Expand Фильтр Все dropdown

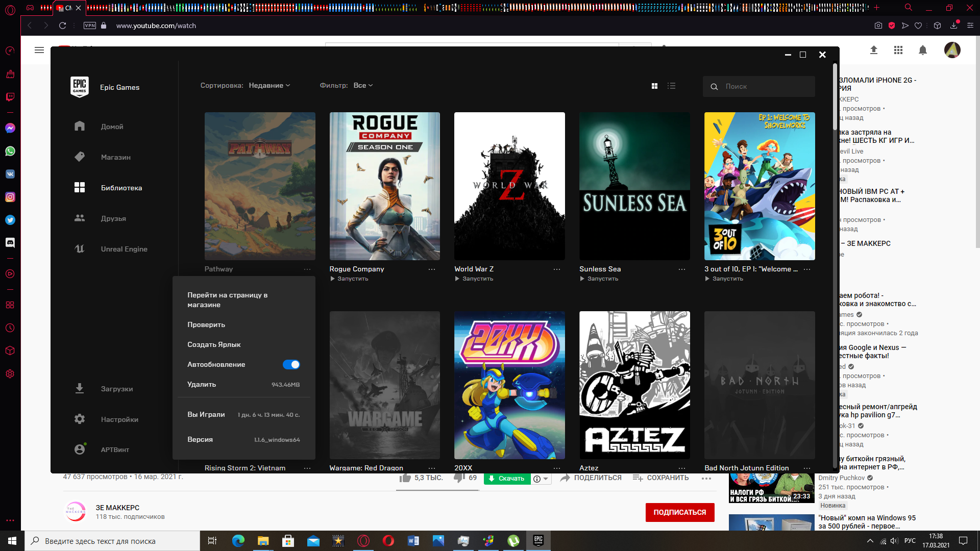click(363, 85)
